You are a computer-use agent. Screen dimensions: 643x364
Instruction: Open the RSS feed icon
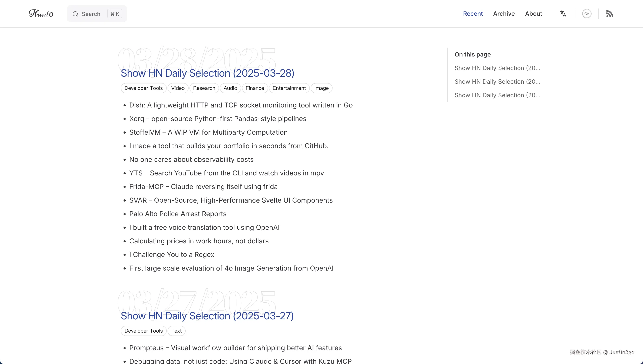(x=609, y=14)
